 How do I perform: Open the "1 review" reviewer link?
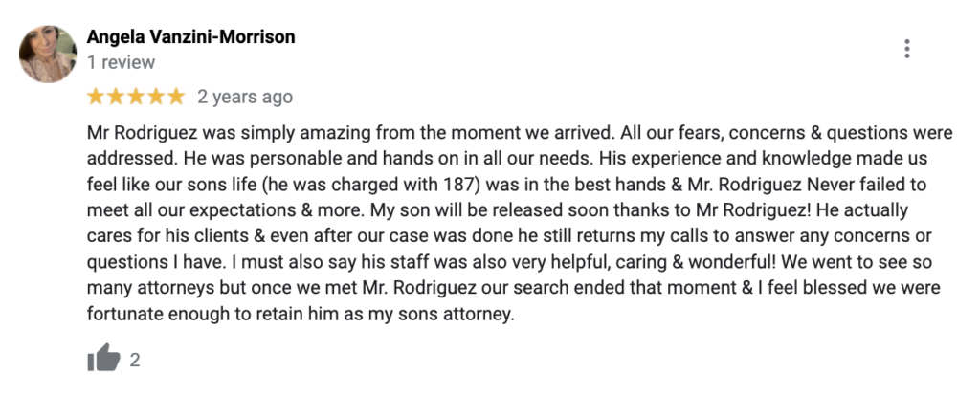coord(121,62)
